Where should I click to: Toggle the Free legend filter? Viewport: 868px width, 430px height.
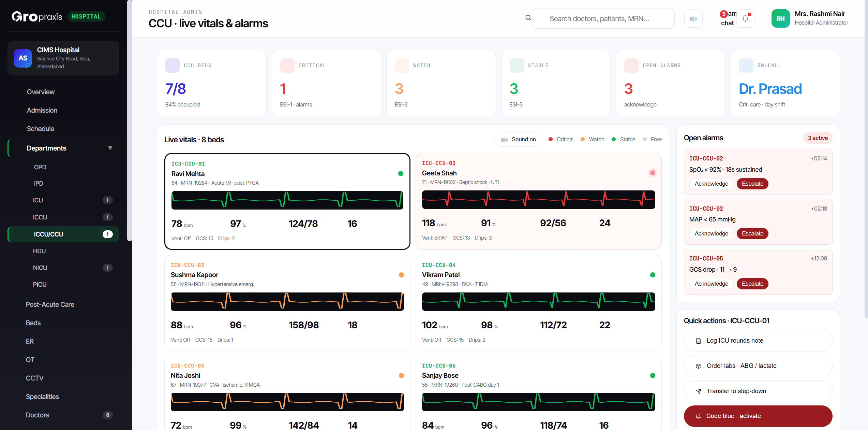coord(652,139)
